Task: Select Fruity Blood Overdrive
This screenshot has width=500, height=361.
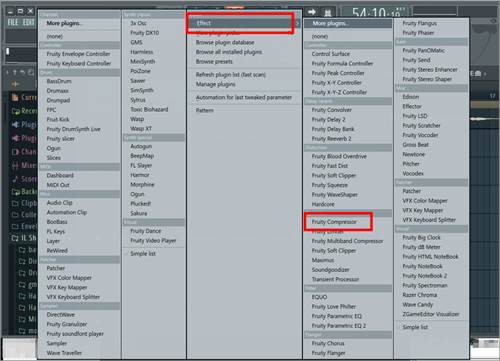Action: (x=339, y=156)
